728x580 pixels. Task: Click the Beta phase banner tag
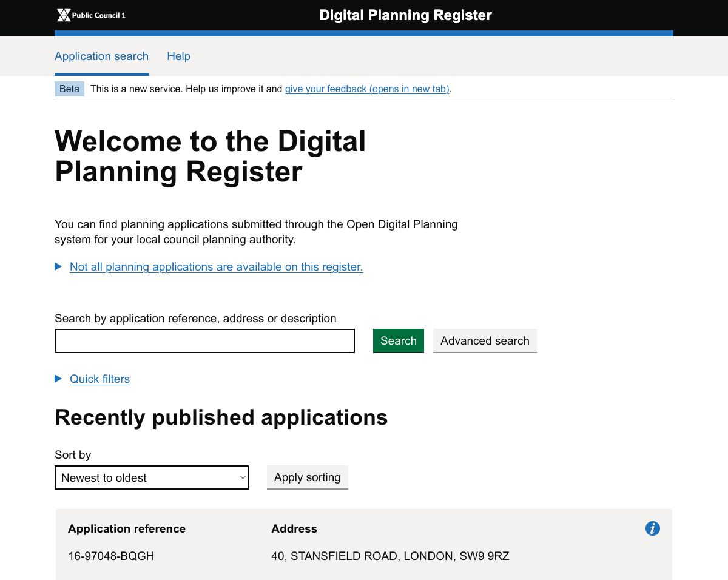click(x=69, y=89)
